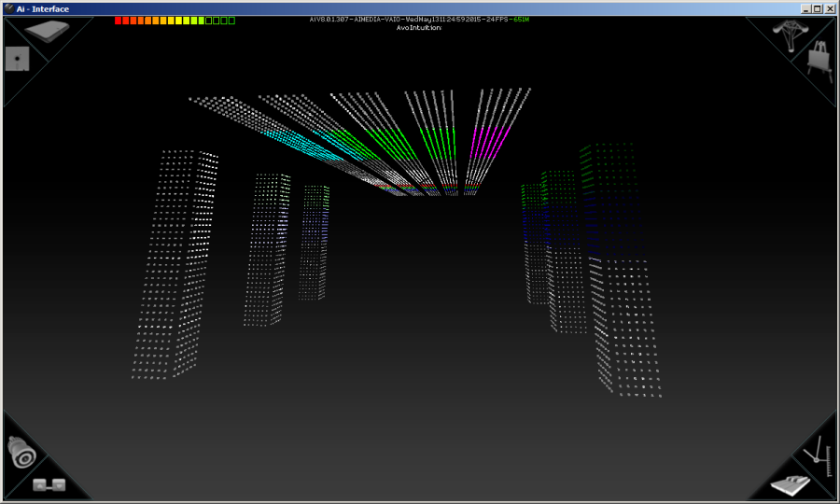Click the AvoIntuition label text
Viewport: 840px width, 504px height.
click(x=419, y=27)
